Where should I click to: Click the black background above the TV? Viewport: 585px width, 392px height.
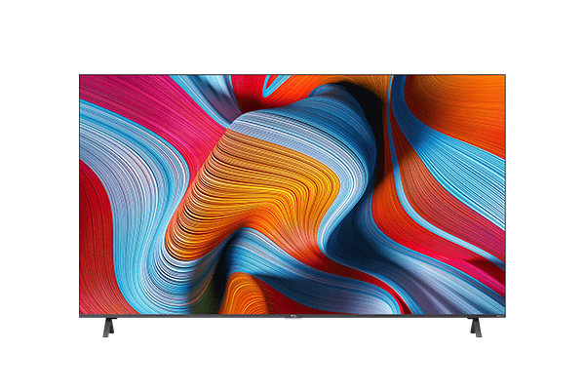click(292, 34)
